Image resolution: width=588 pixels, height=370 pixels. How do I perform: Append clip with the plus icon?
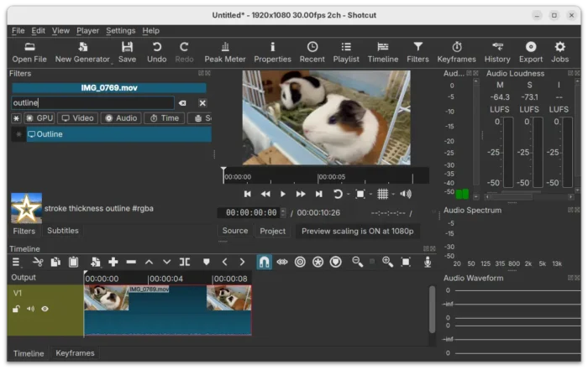pyautogui.click(x=113, y=262)
